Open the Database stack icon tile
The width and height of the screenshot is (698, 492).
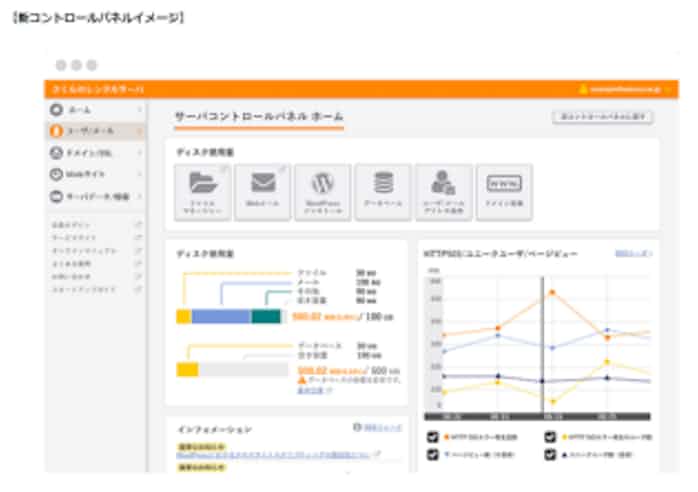click(383, 187)
